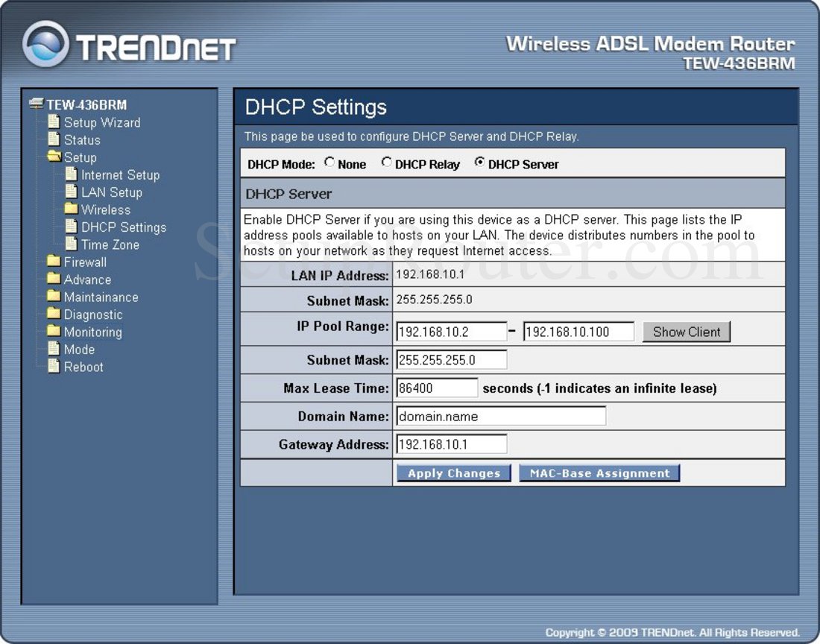The height and width of the screenshot is (644, 820).
Task: Click the Time Zone page icon
Action: point(71,244)
